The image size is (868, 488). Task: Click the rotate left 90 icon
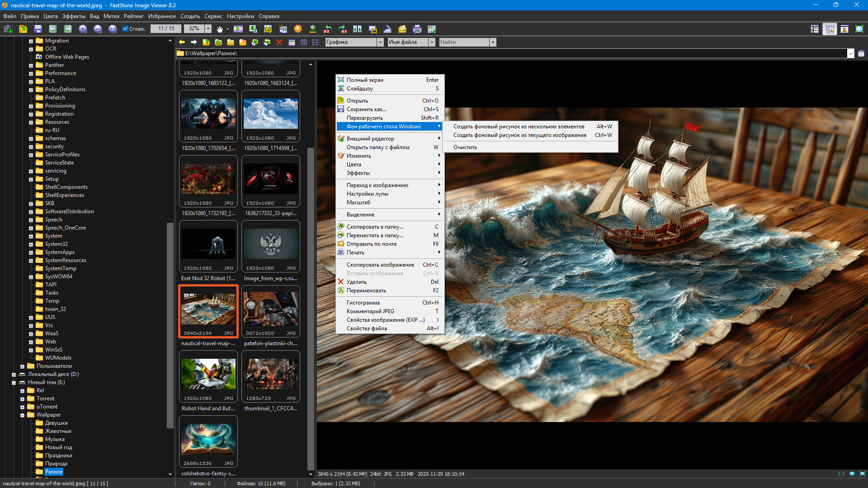(328, 29)
